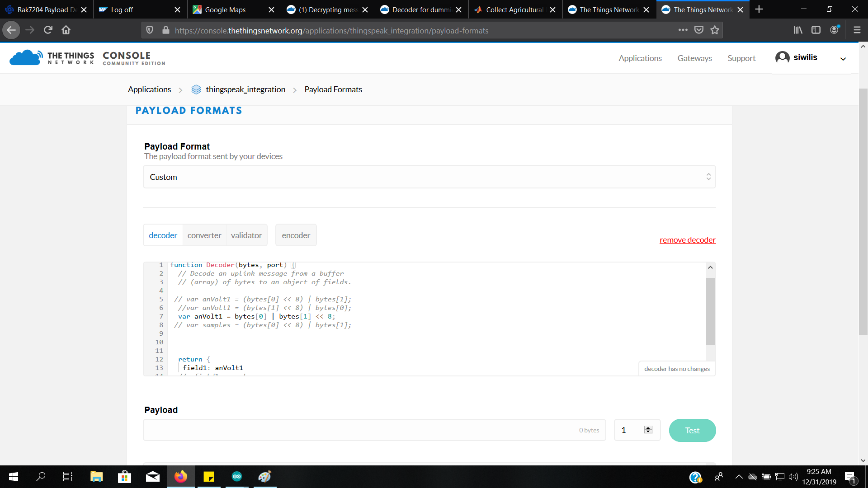Open the Windows Start menu
The height and width of the screenshot is (488, 868).
14,477
